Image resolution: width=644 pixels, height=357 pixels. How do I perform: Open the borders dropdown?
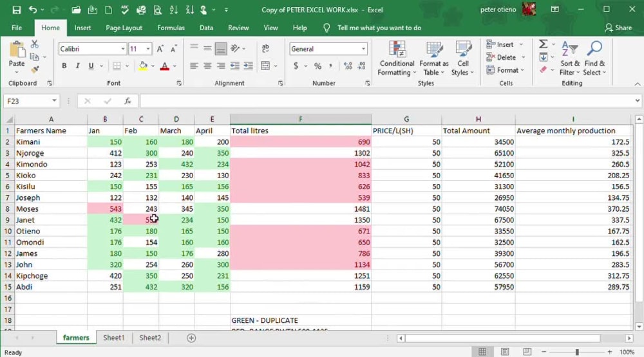point(127,66)
